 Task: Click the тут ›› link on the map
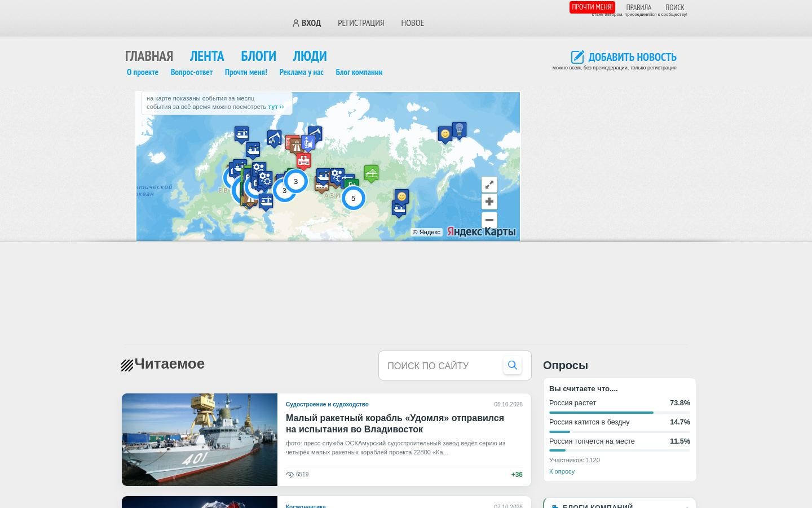tap(276, 107)
